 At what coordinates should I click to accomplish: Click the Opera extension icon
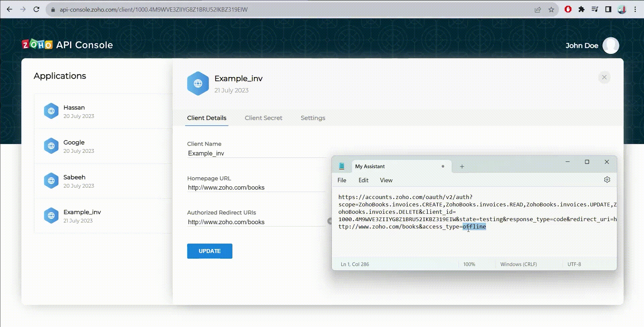point(568,9)
